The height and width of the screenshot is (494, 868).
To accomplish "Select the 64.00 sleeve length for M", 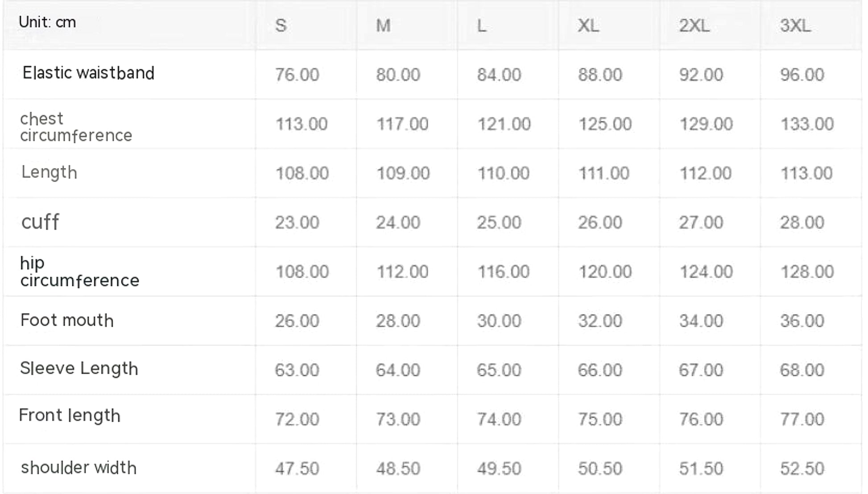I will (x=398, y=370).
